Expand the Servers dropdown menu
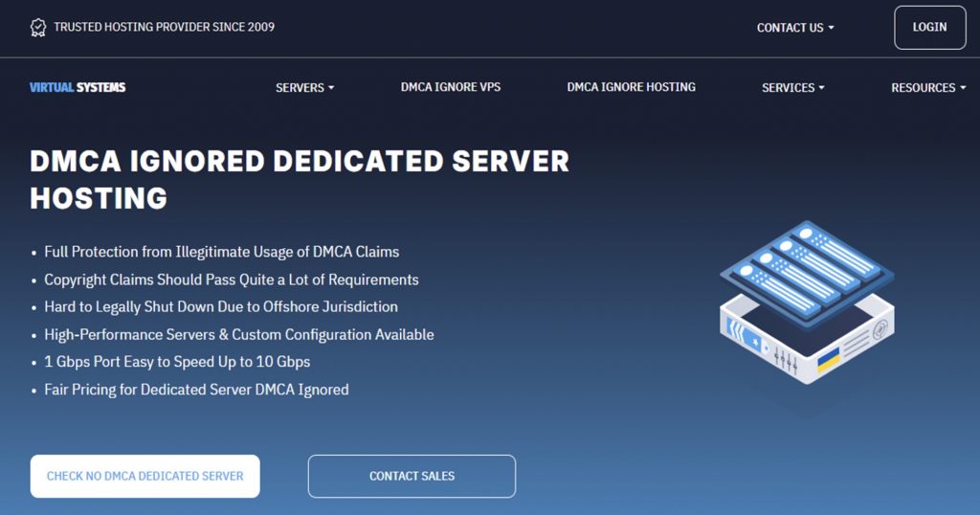The width and height of the screenshot is (980, 515). point(304,87)
